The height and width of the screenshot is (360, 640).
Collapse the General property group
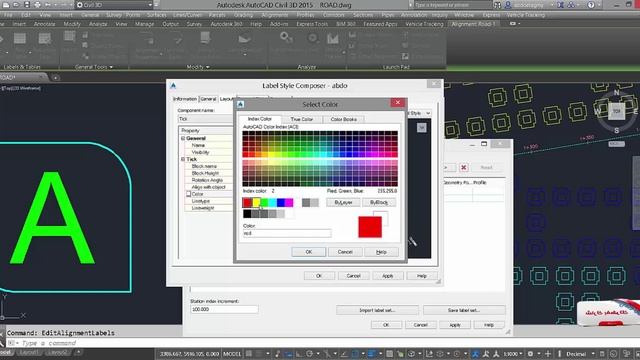tap(183, 138)
